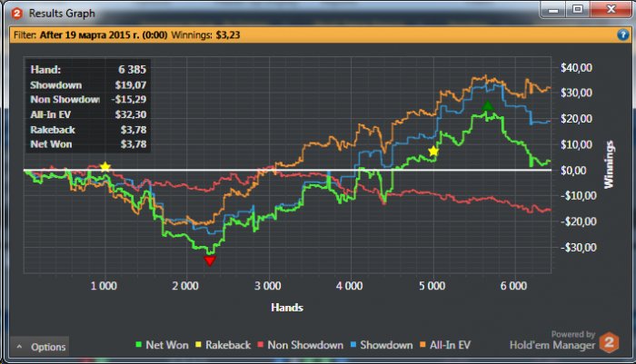Viewport: 636px width, 364px height.
Task: Toggle the All-In EV legend label
Action: (451, 345)
